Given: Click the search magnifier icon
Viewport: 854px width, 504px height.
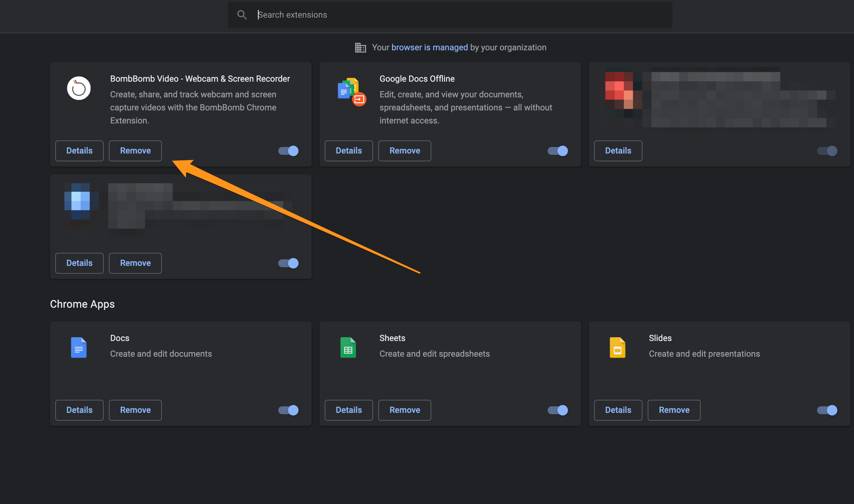Looking at the screenshot, I should [x=242, y=15].
